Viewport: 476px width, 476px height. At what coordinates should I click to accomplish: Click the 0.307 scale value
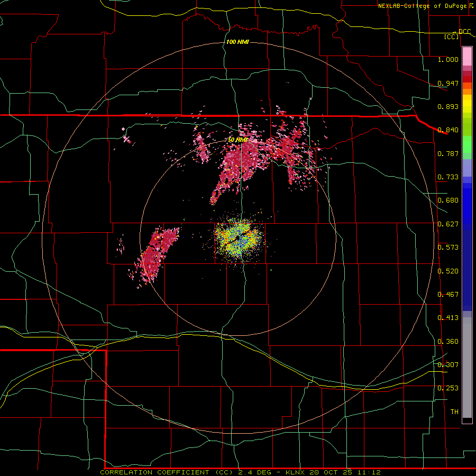tap(448, 365)
